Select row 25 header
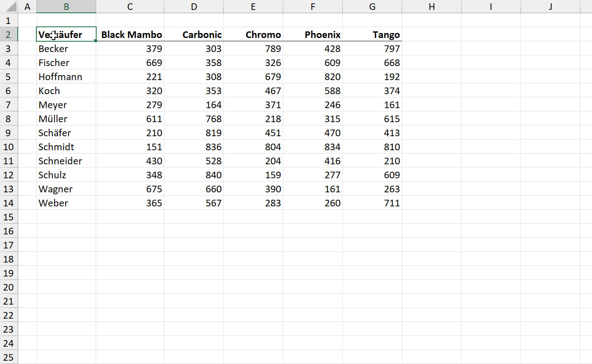 [x=8, y=357]
